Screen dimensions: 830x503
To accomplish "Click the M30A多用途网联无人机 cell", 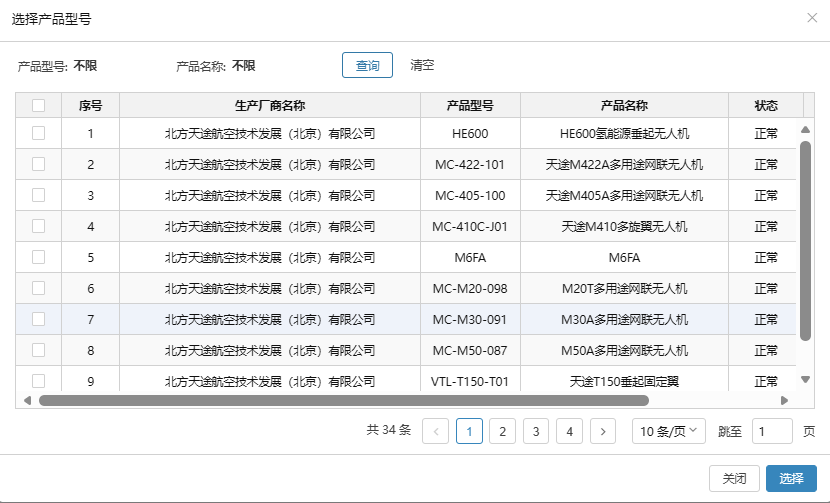I will [625, 319].
